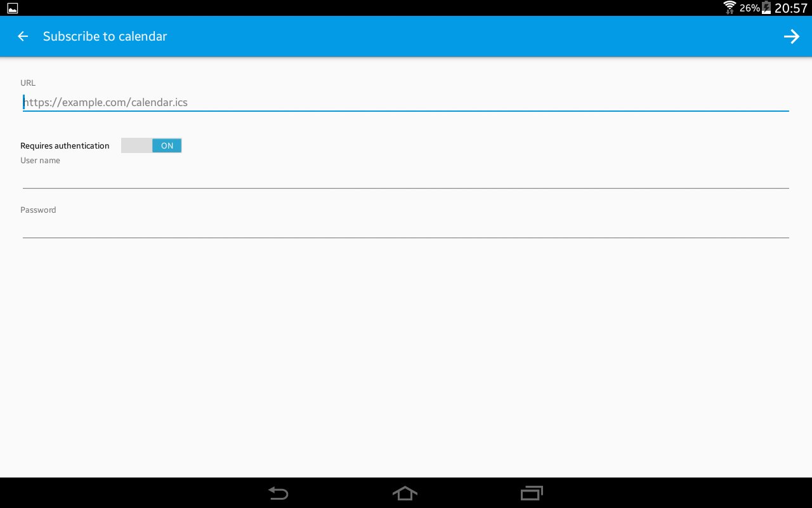Tap the Subscribe to calendar title

tap(105, 36)
